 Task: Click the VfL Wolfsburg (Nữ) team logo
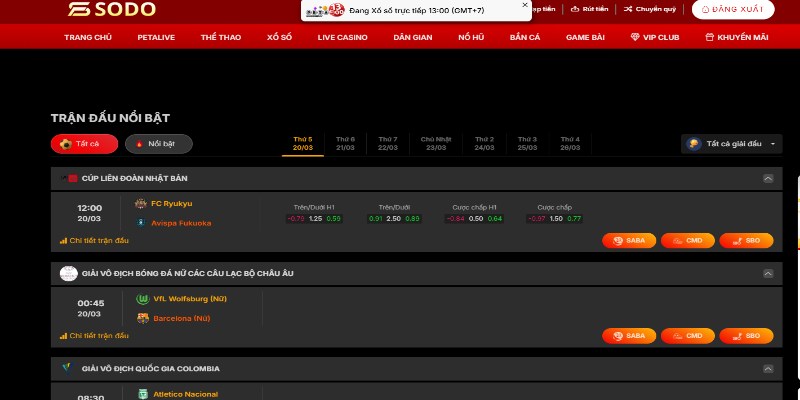pos(141,299)
